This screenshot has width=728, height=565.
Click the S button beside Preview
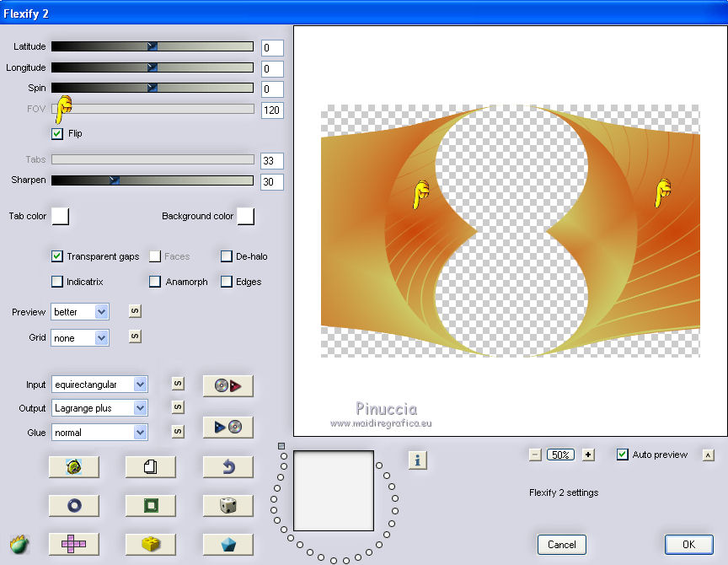pos(135,311)
